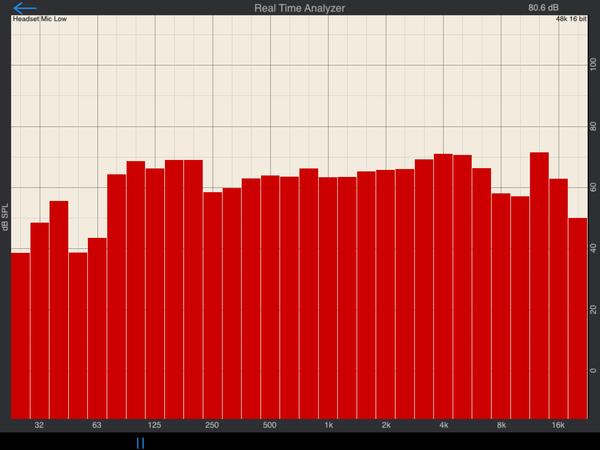The height and width of the screenshot is (450, 600).
Task: Tap the 48k 16 bit label
Action: 571,19
